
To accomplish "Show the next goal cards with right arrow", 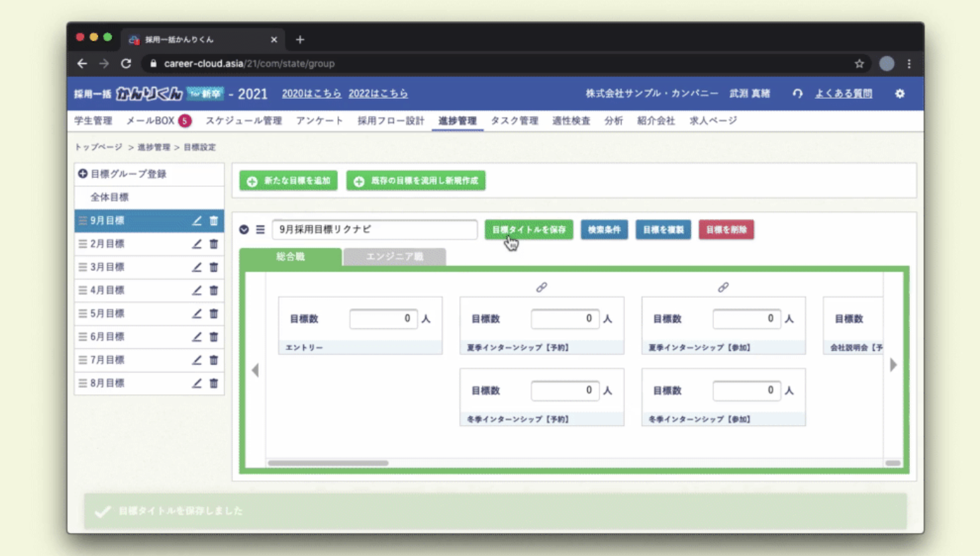I will [x=893, y=365].
